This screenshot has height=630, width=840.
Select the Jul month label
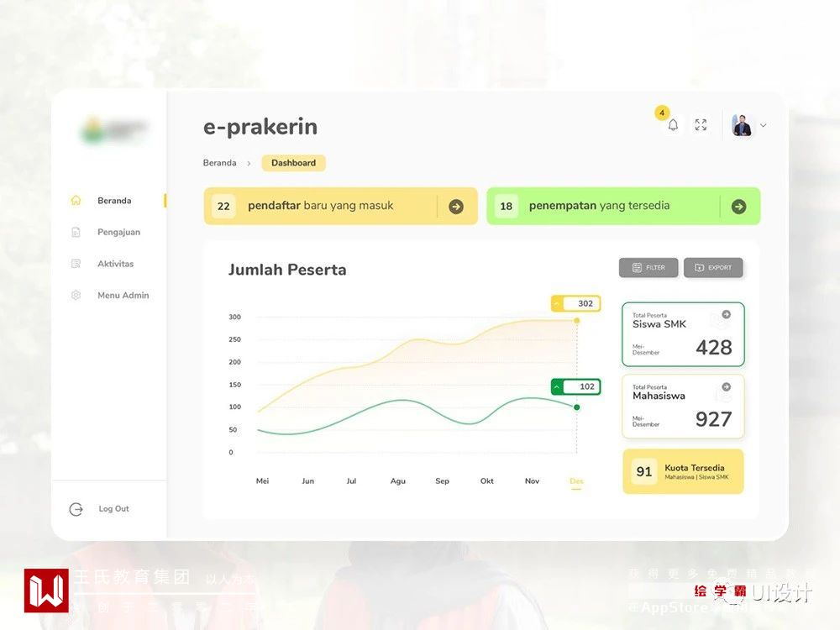(x=351, y=481)
